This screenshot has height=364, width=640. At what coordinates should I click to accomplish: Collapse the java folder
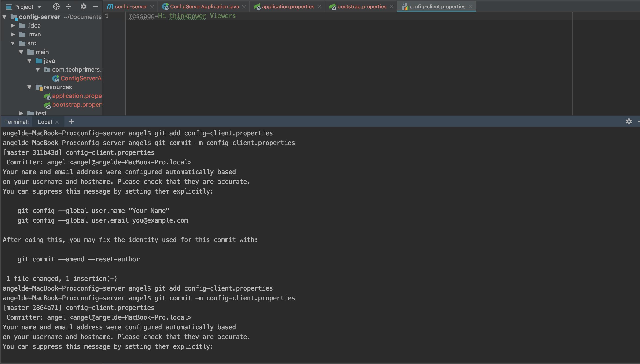tap(29, 61)
